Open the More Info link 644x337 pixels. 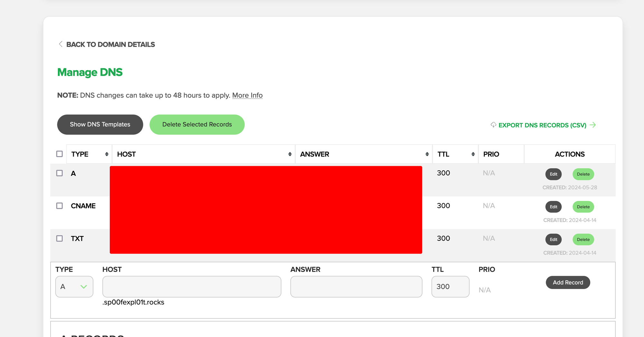click(247, 95)
